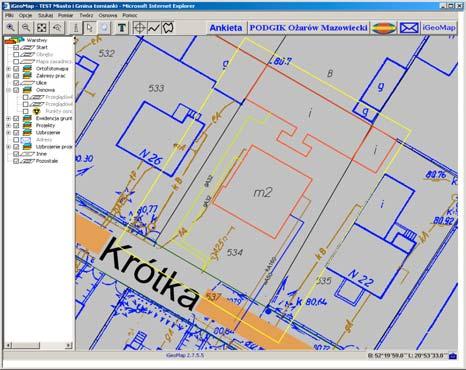This screenshot has width=466, height=370.
Task: Select the crosshair point tool
Action: (139, 28)
